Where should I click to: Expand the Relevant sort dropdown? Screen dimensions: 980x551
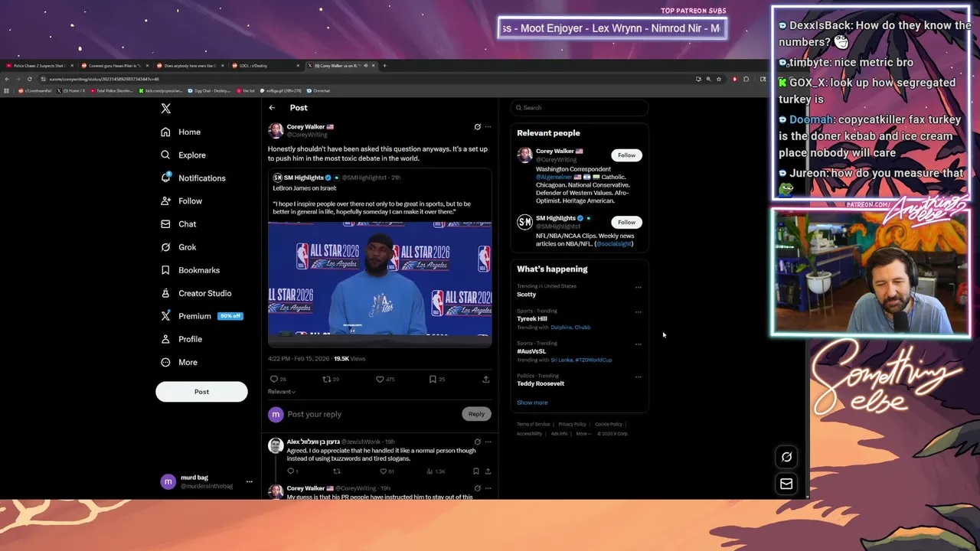(x=282, y=392)
